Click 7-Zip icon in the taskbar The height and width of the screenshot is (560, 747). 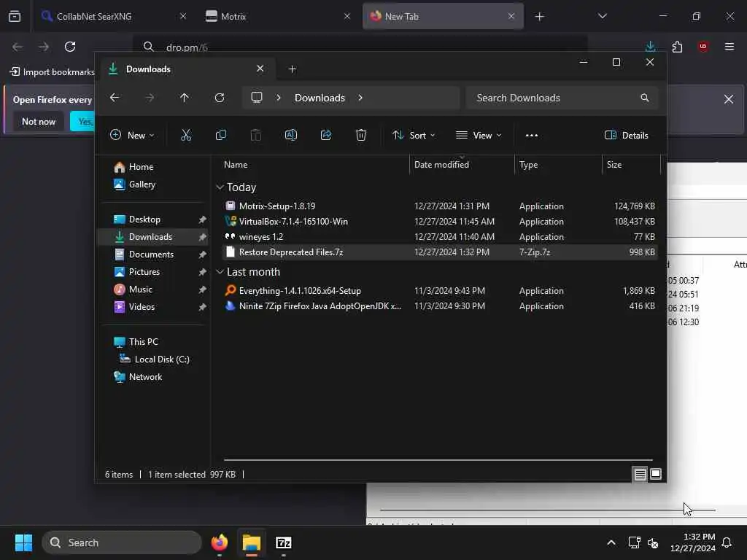point(284,542)
